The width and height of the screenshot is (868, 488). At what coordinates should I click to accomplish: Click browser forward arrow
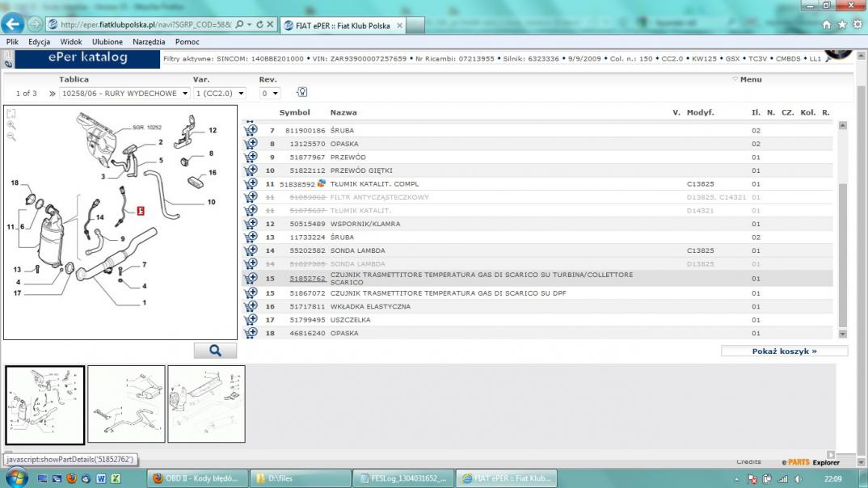[34, 24]
